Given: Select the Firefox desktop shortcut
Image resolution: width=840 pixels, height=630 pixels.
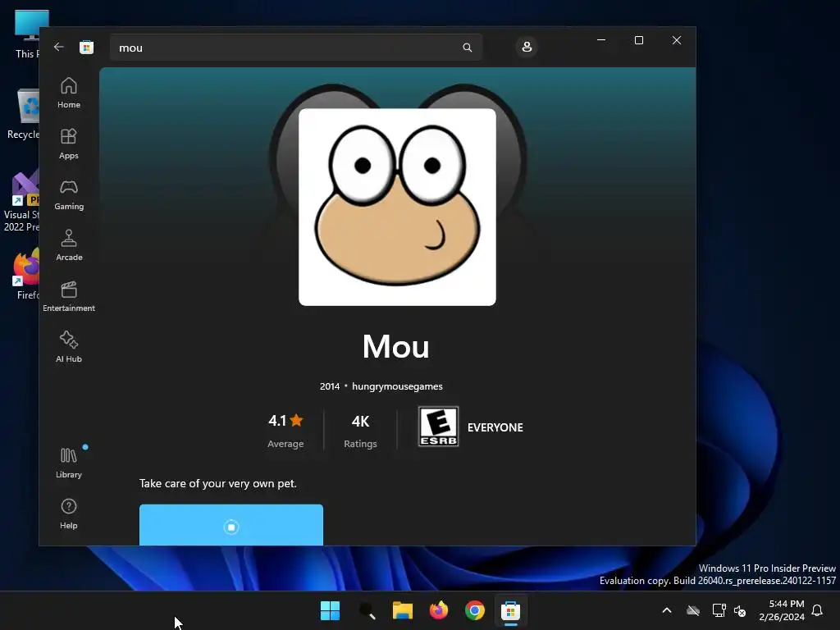Looking at the screenshot, I should (27, 273).
